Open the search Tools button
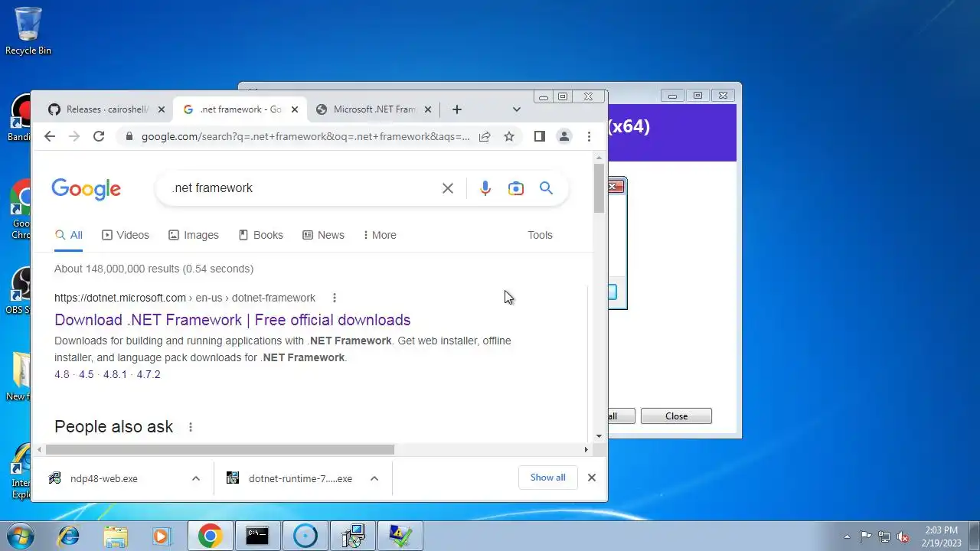Viewport: 980px width, 551px height. pos(540,235)
